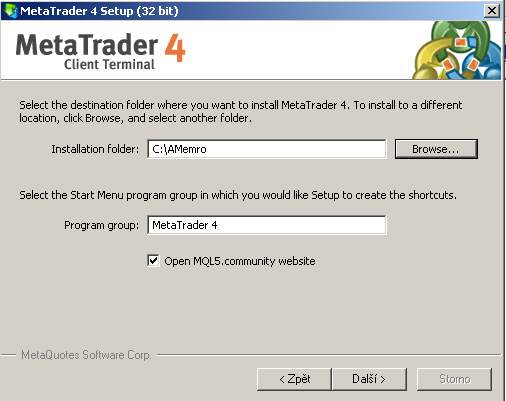Click the MetaTrader logo graphic with arrows
Image resolution: width=506 pixels, height=401 pixels.
[x=457, y=50]
